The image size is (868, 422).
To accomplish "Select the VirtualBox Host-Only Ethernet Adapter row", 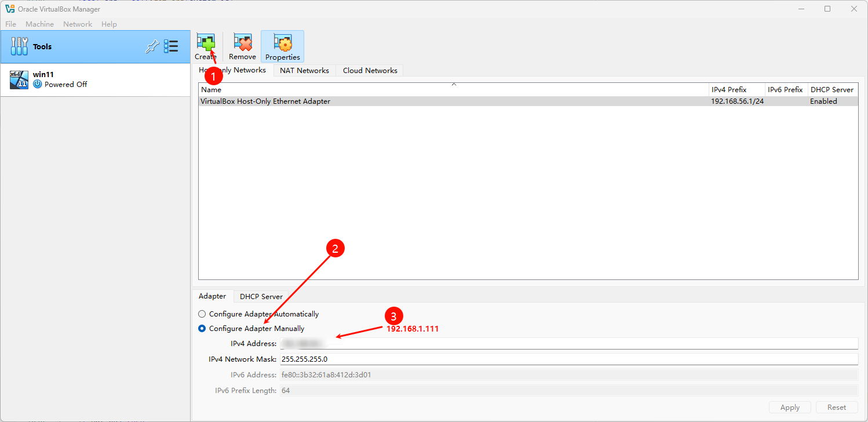I will click(x=528, y=101).
